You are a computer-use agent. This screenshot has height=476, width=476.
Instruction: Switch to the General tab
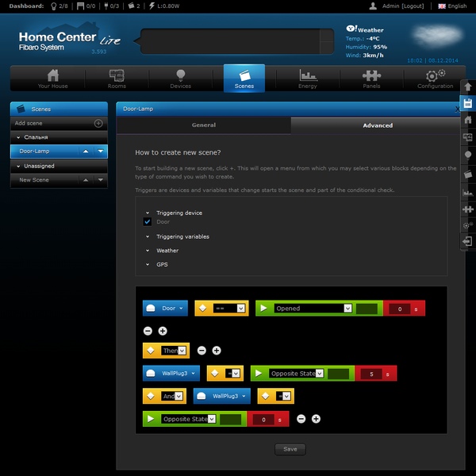[204, 125]
